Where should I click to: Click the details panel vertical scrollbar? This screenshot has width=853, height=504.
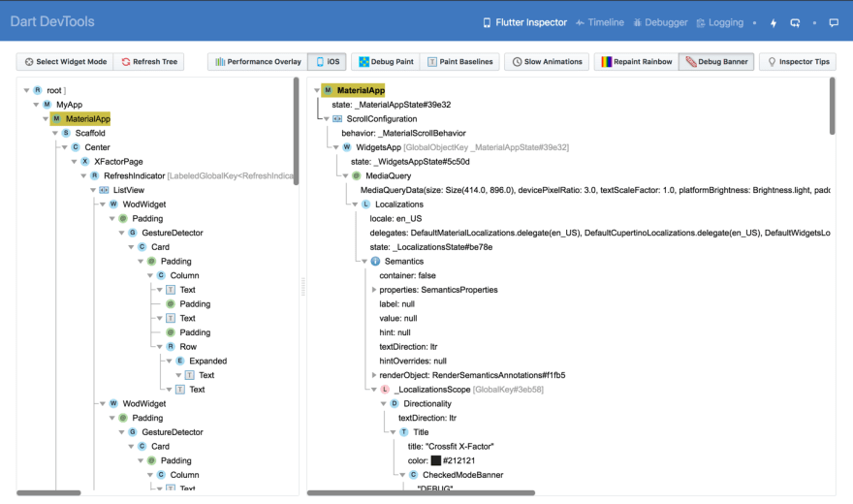click(832, 106)
